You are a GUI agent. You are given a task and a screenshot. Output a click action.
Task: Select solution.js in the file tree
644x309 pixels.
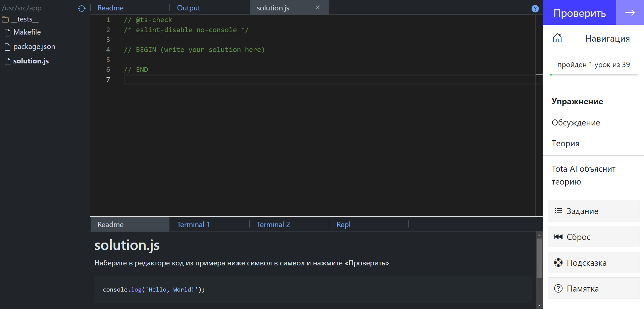tap(31, 61)
